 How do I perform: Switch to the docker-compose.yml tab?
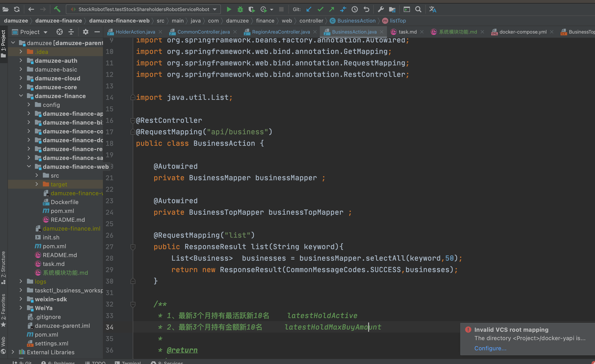pyautogui.click(x=523, y=32)
